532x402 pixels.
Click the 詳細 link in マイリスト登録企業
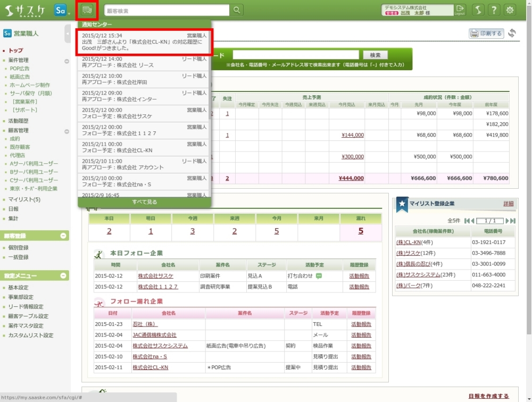click(x=509, y=204)
